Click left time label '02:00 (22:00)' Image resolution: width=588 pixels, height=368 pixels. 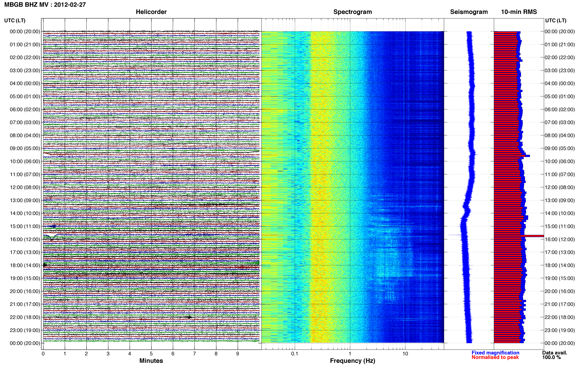(25, 57)
